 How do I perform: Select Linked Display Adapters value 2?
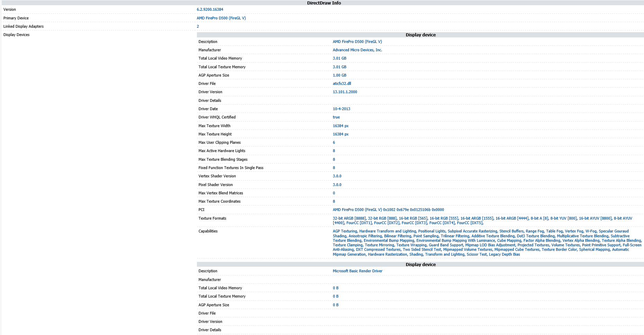198,26
